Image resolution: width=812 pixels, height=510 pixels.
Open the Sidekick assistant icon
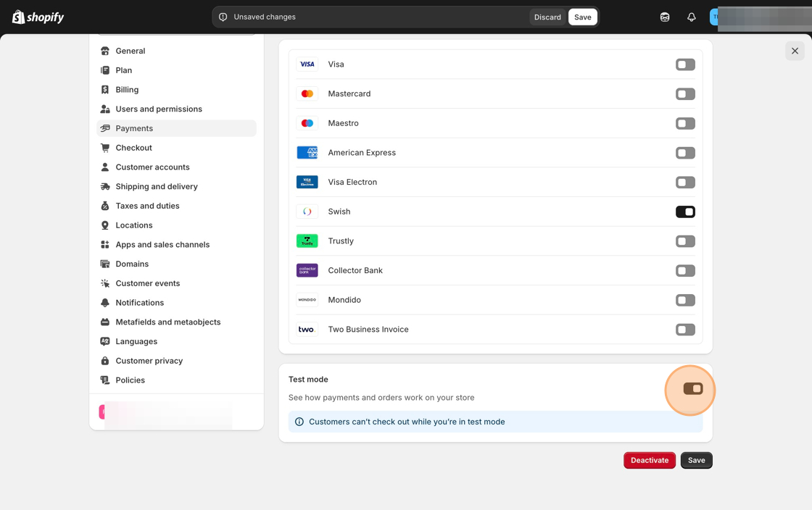click(665, 17)
